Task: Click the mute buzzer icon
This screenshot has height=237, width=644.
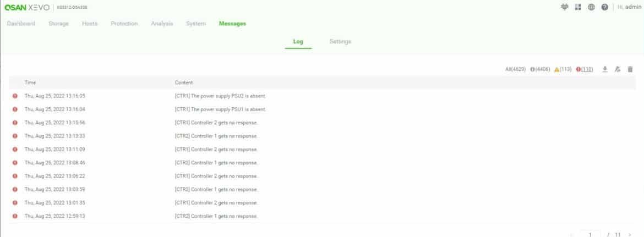Action: click(x=617, y=69)
